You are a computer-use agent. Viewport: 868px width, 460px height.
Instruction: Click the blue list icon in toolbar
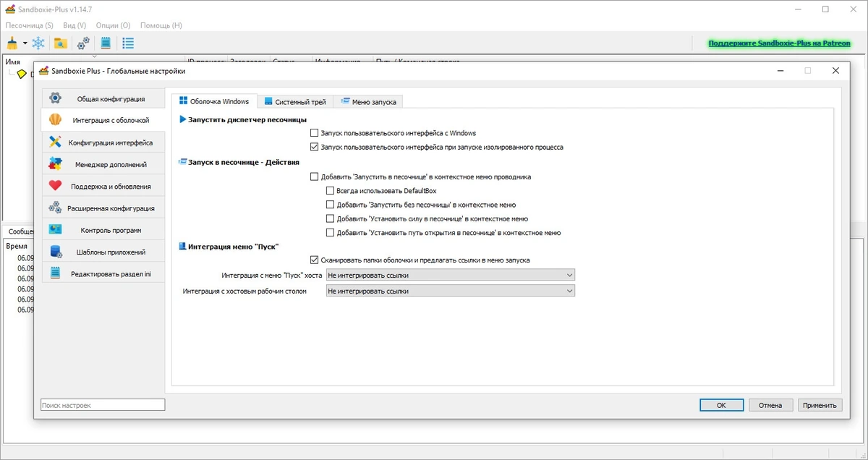tap(128, 43)
